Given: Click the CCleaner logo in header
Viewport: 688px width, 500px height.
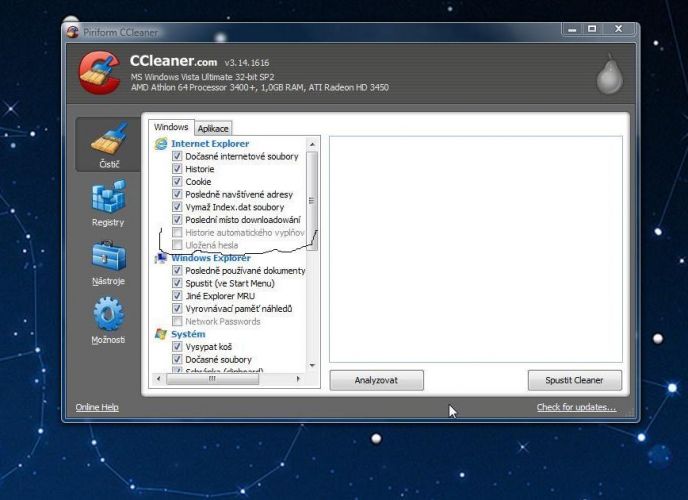Looking at the screenshot, I should (100, 72).
